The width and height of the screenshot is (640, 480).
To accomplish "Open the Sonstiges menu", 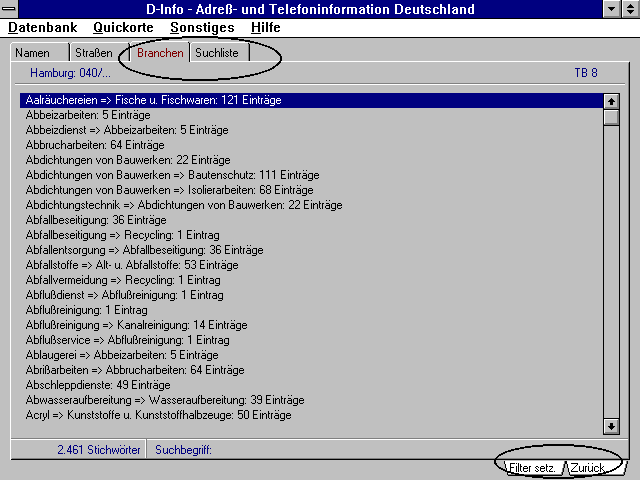I will pyautogui.click(x=203, y=27).
